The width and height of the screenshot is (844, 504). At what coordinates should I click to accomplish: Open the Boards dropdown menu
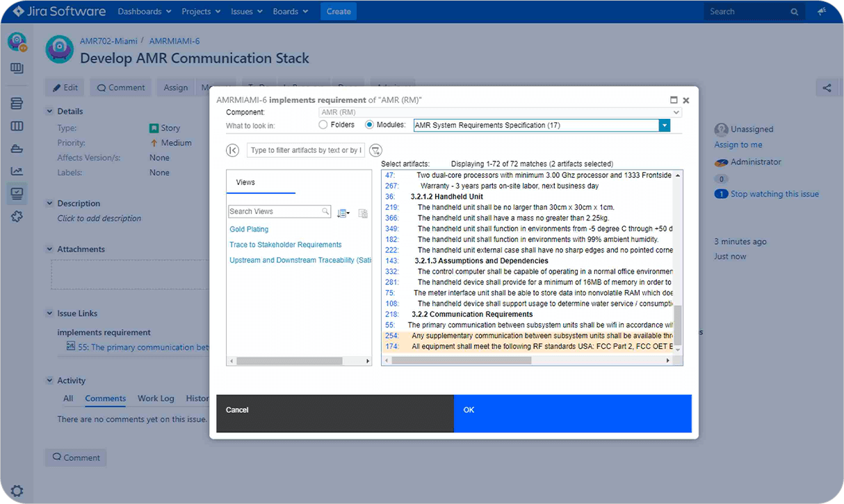click(x=291, y=11)
